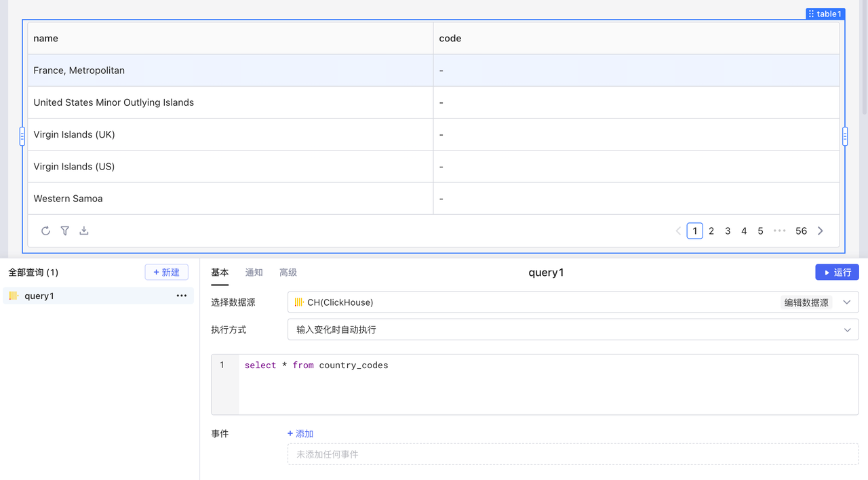The image size is (868, 480).
Task: Open query1 three-dot more menu
Action: 181,296
